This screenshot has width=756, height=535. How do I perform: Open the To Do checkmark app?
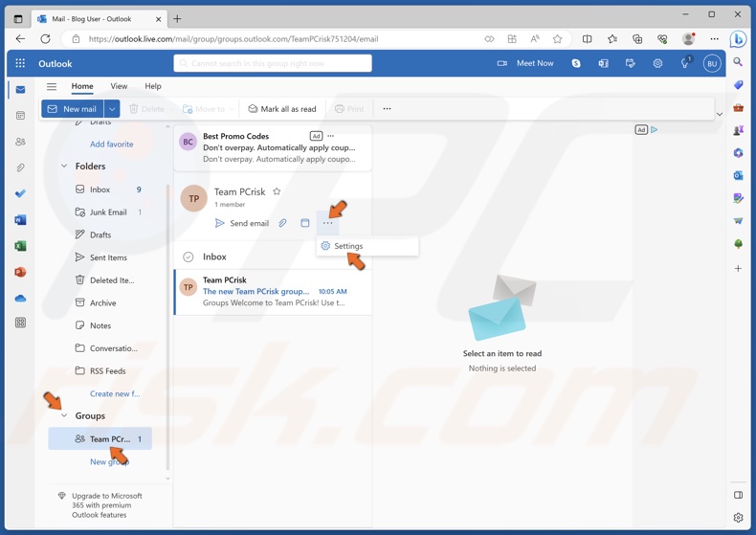pos(20,194)
